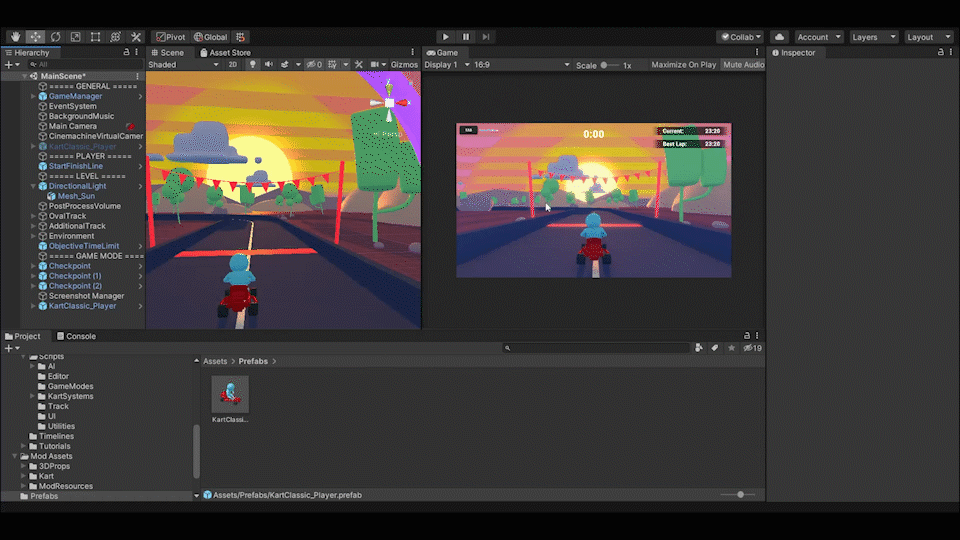Switch to Game tab

coord(442,53)
